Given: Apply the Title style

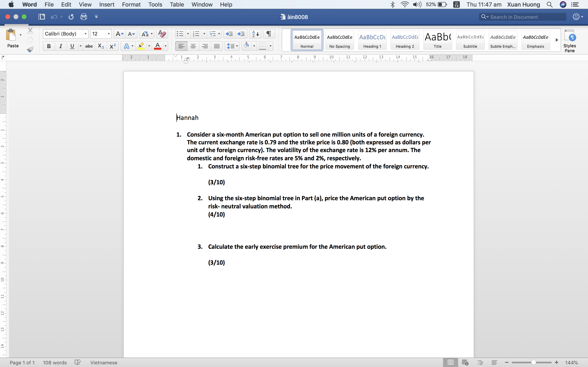Looking at the screenshot, I should [437, 40].
